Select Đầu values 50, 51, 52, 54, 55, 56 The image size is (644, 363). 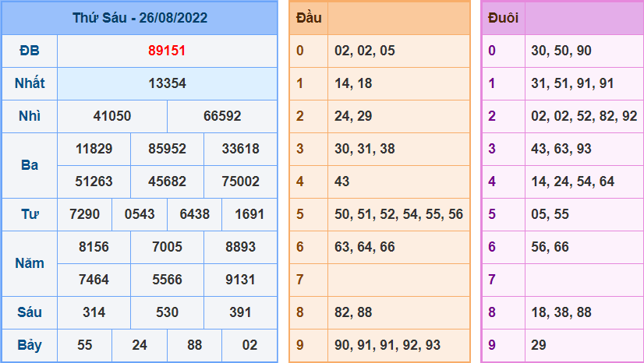tap(399, 214)
